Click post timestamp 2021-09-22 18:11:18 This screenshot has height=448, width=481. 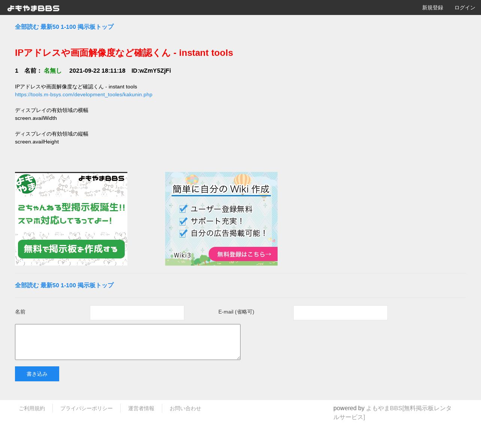coord(97,71)
